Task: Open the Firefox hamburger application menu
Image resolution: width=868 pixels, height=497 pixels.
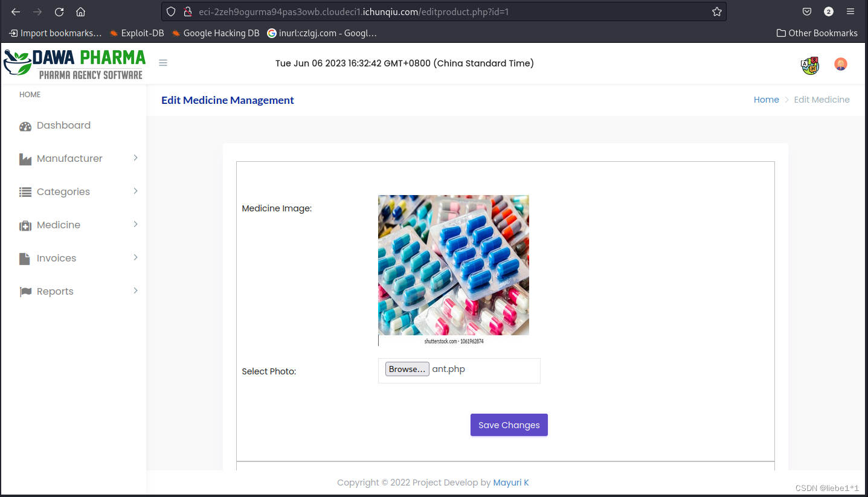Action: tap(850, 11)
